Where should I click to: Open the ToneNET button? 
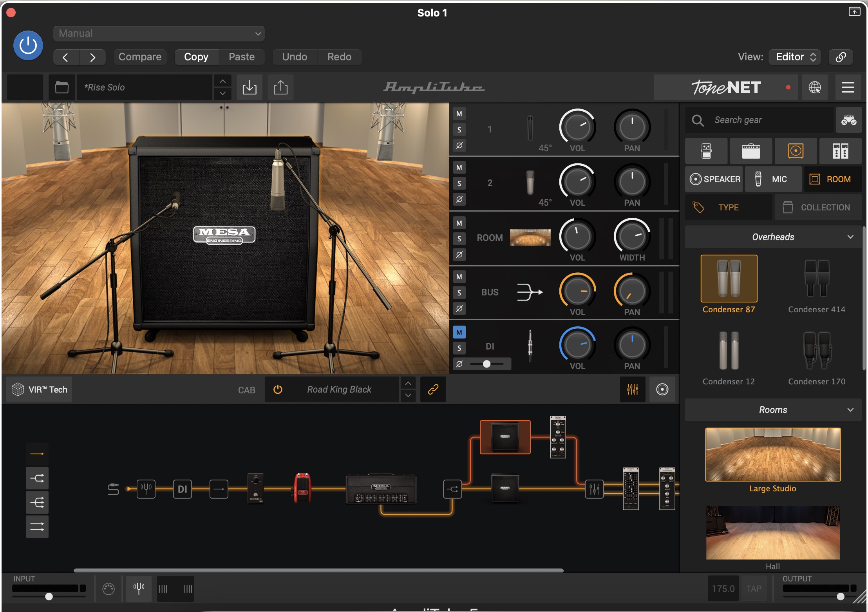(x=726, y=87)
